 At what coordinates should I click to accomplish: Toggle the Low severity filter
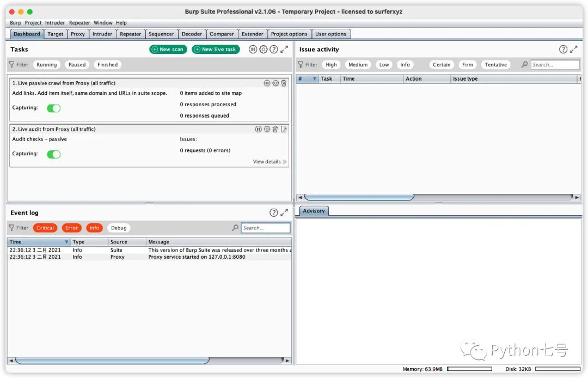pos(384,64)
